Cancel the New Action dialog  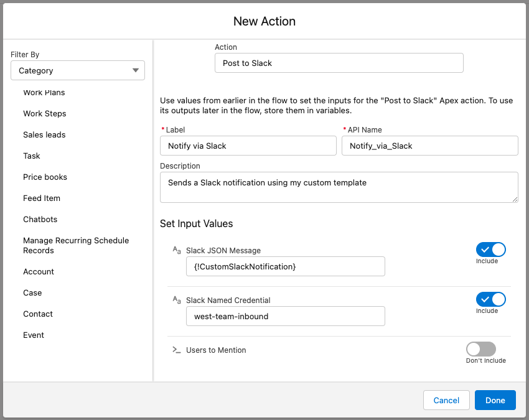[x=446, y=400]
